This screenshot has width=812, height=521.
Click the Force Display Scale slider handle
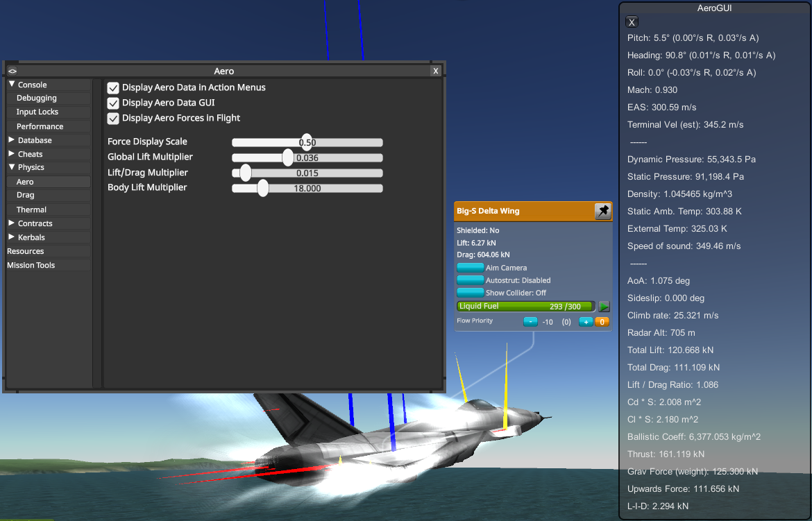(x=307, y=142)
